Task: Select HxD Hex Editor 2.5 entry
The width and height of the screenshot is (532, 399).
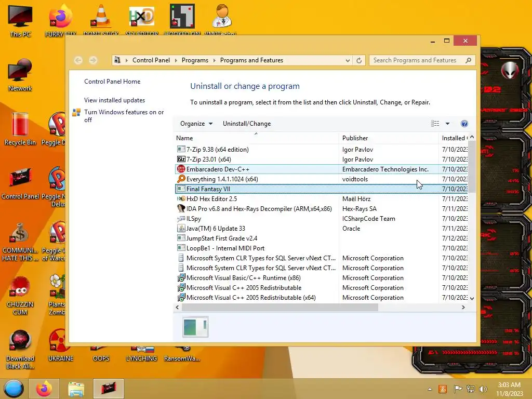Action: (x=321, y=199)
